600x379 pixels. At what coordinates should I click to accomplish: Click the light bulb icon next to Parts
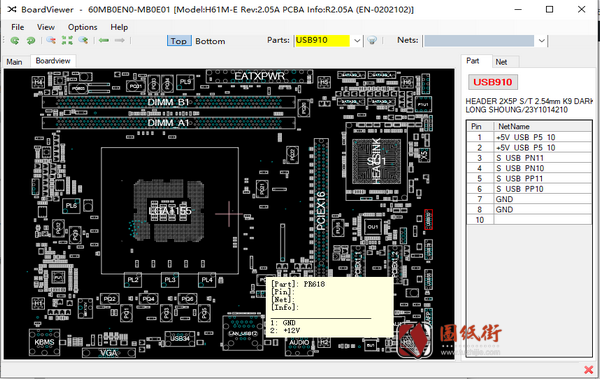click(372, 40)
